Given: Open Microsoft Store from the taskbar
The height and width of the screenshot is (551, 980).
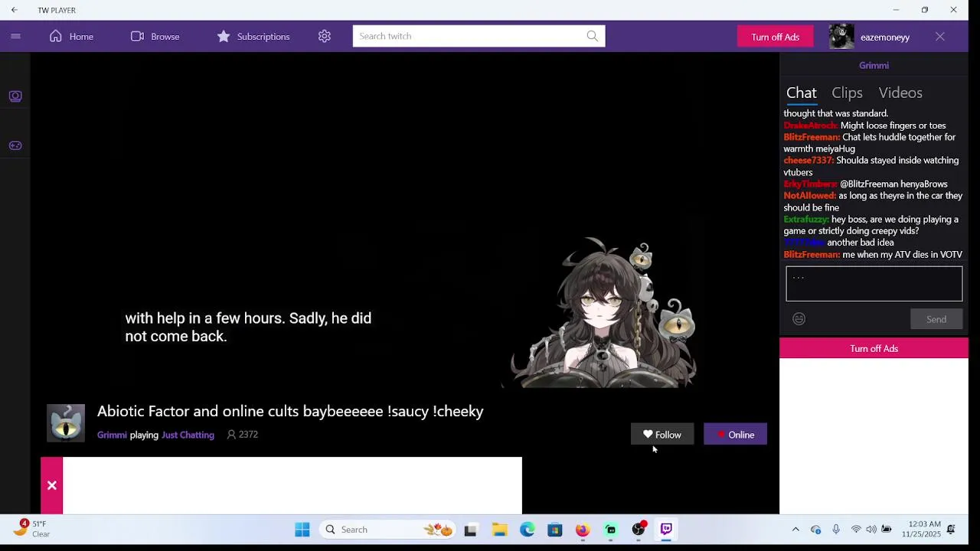Looking at the screenshot, I should [555, 530].
